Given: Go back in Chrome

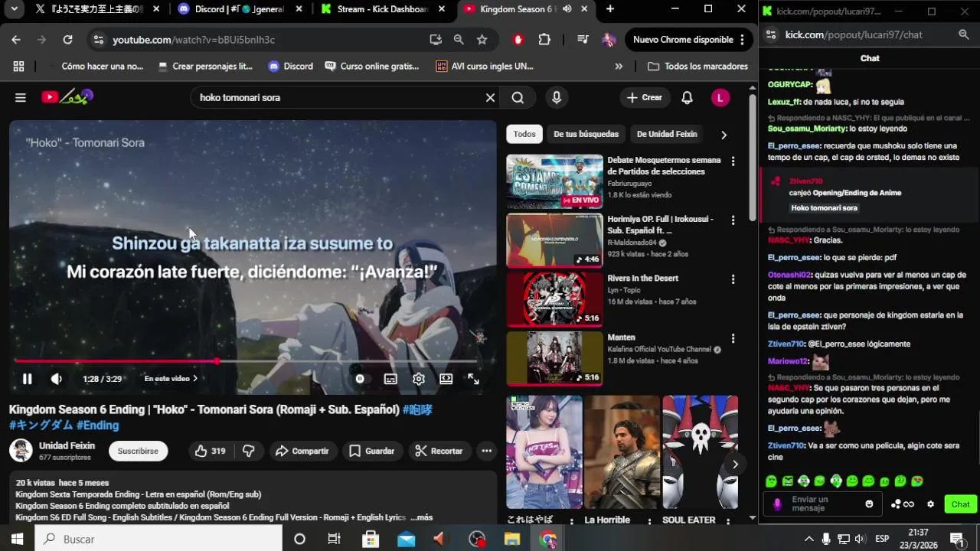Looking at the screenshot, I should 16,40.
